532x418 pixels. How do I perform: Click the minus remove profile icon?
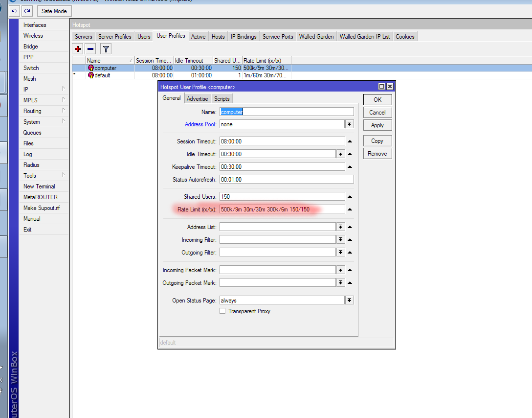pos(90,48)
